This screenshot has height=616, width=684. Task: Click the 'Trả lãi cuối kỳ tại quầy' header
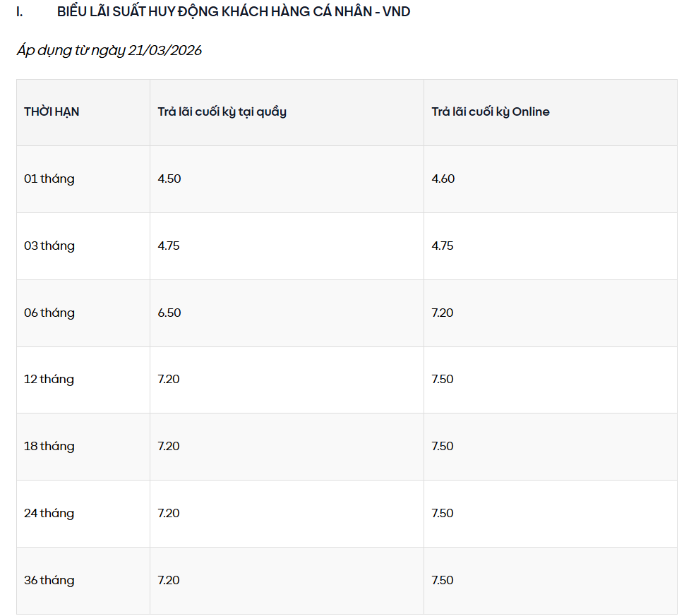pyautogui.click(x=222, y=111)
